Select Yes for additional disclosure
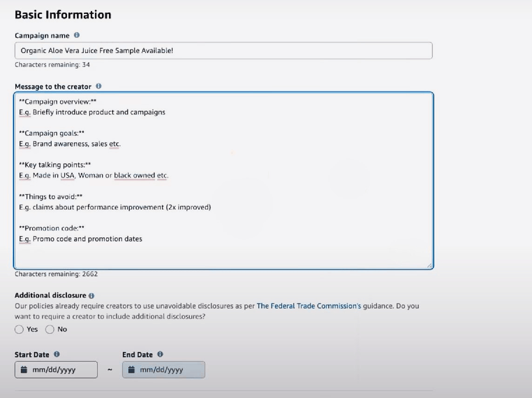The height and width of the screenshot is (398, 532). [x=19, y=329]
